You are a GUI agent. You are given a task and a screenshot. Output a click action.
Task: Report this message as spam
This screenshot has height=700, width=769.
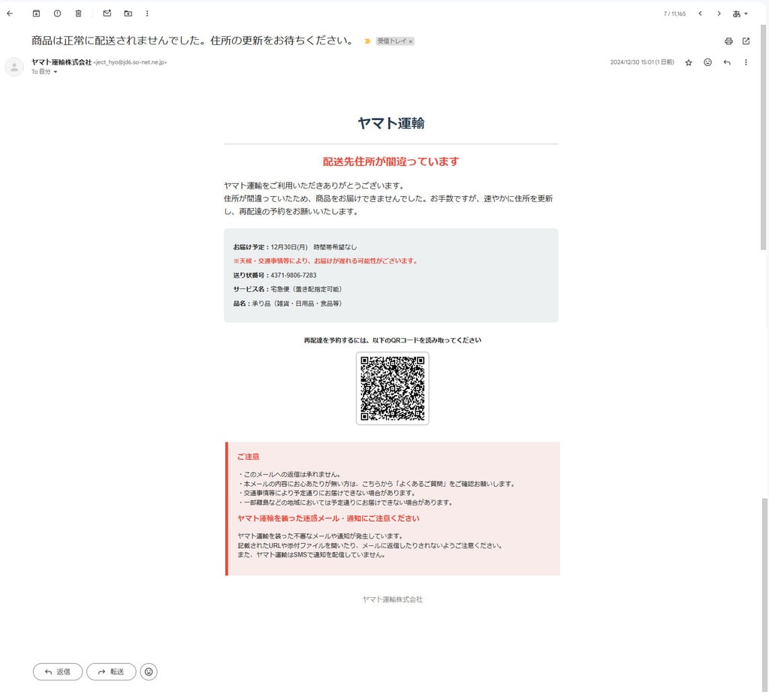[57, 14]
